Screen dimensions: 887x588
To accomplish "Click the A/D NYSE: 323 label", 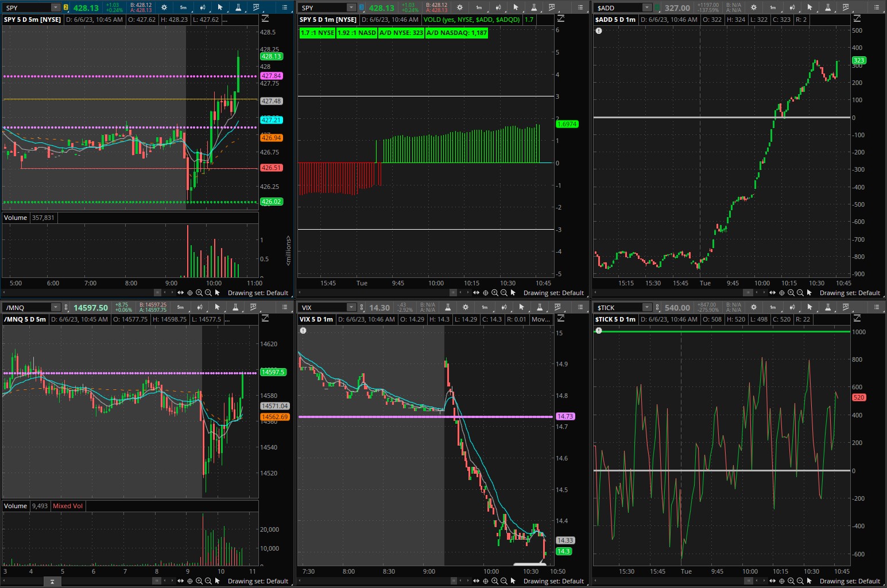I will pyautogui.click(x=401, y=33).
